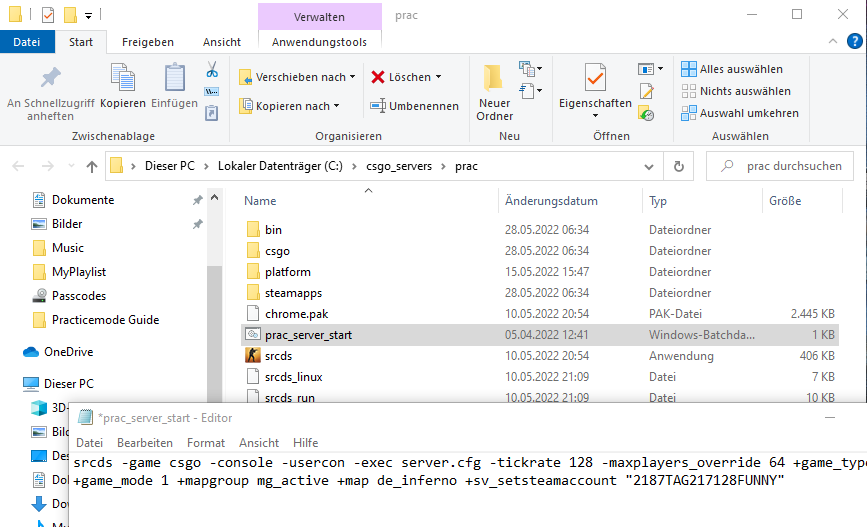Click the Properties checkmark icon in title bar
This screenshot has height=527, width=867.
(48, 14)
